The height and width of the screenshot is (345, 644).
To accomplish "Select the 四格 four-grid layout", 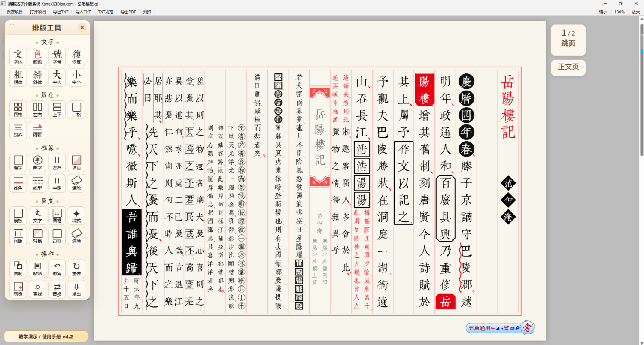I will pyautogui.click(x=18, y=110).
